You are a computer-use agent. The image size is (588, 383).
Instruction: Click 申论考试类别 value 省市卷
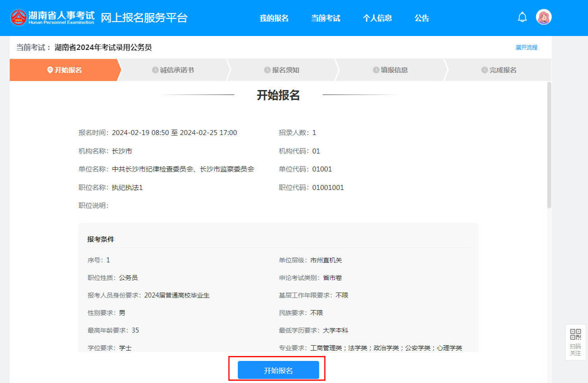(332, 278)
